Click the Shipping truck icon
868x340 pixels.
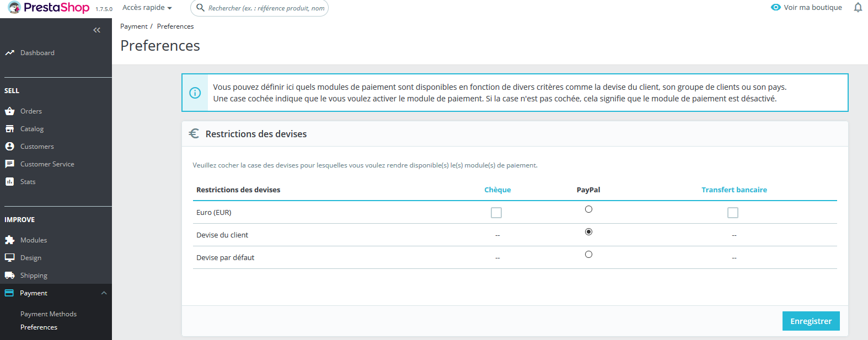(x=9, y=276)
